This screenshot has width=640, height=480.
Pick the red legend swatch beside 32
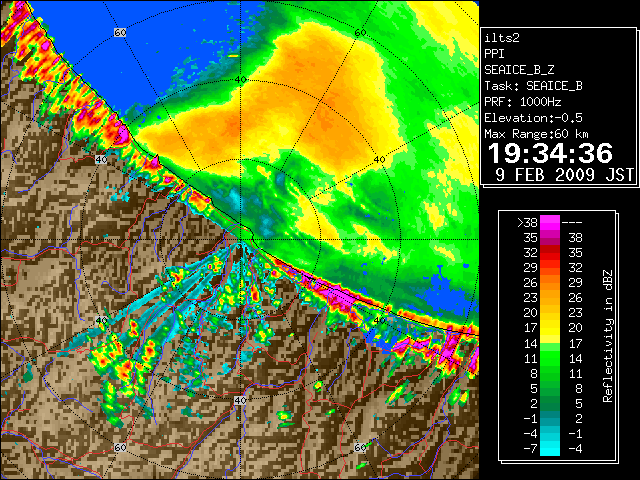click(550, 253)
